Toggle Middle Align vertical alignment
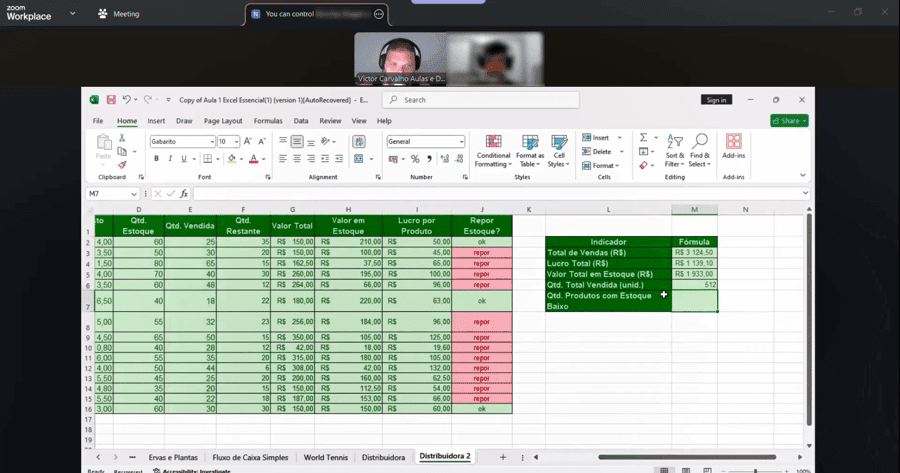 point(297,141)
